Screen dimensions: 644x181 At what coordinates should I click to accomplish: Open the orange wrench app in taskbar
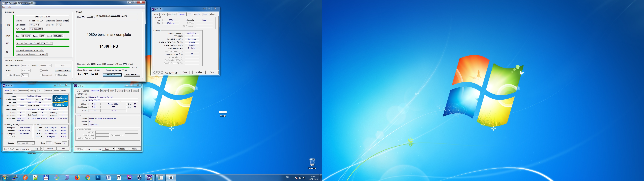tap(25, 177)
